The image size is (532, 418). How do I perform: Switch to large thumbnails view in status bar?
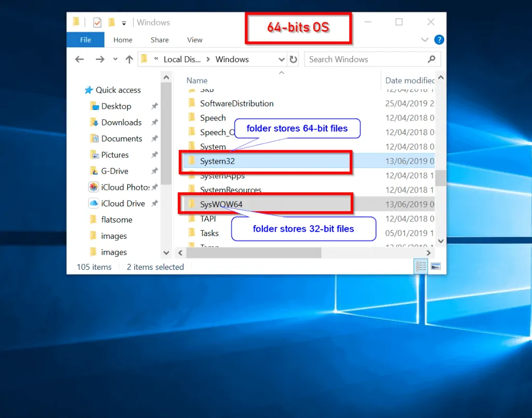pos(435,266)
